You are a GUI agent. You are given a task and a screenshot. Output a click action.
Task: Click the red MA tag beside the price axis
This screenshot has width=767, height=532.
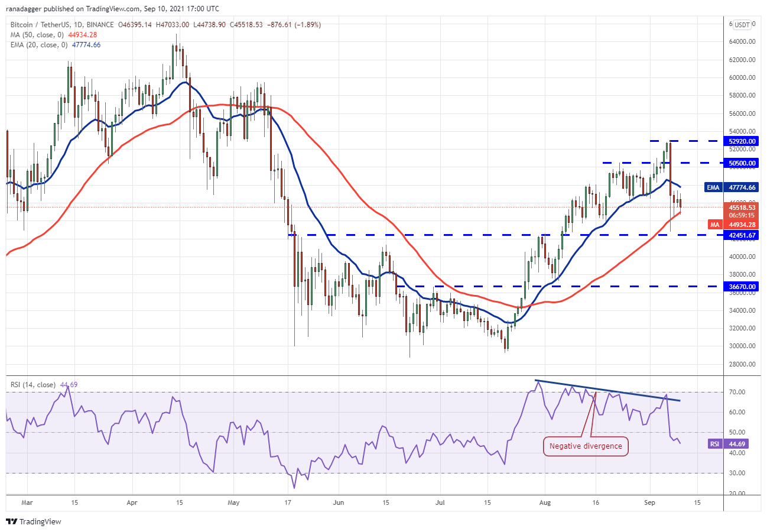pyautogui.click(x=715, y=225)
